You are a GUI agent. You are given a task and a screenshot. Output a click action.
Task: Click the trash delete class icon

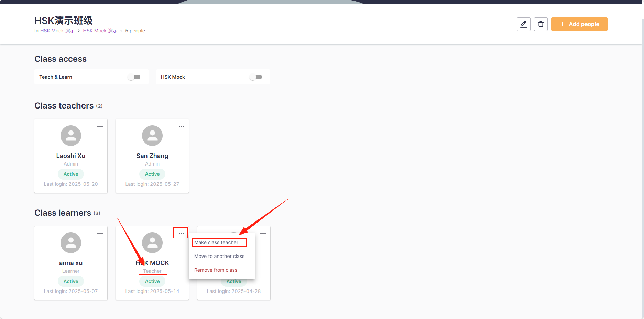[x=541, y=24]
